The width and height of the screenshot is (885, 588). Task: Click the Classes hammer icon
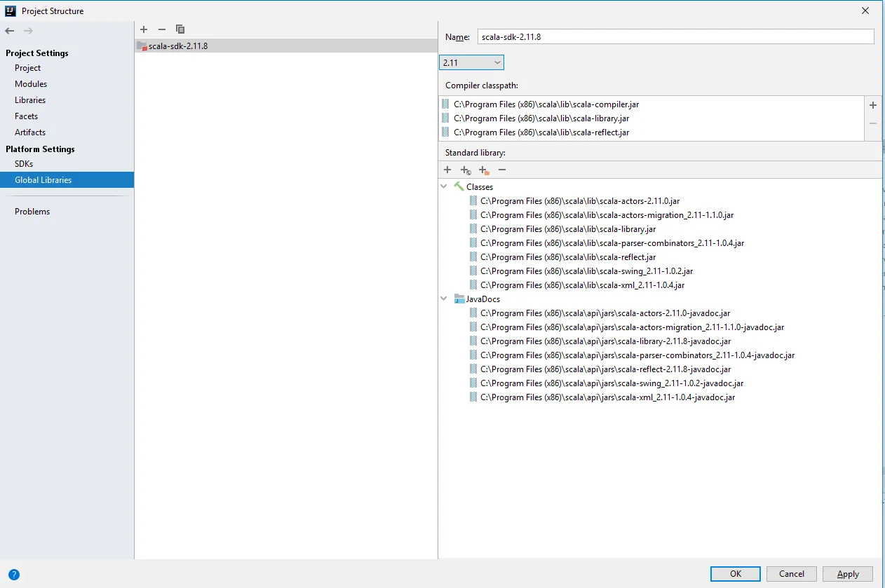click(x=459, y=186)
